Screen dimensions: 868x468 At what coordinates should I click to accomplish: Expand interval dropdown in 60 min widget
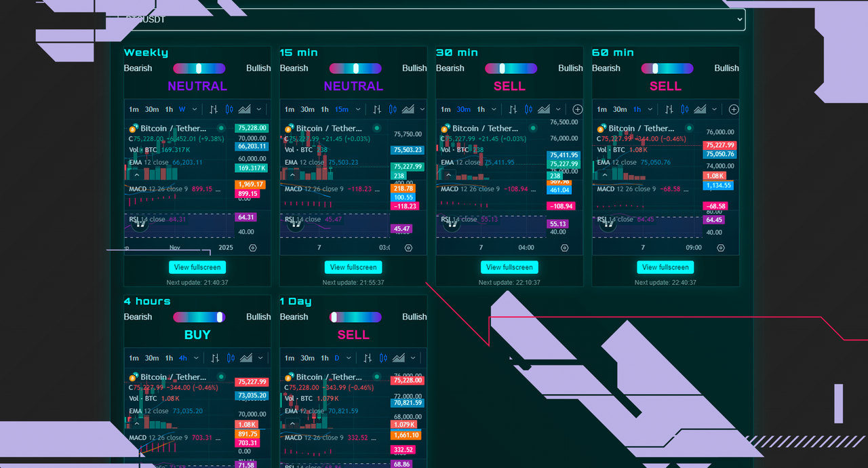650,109
